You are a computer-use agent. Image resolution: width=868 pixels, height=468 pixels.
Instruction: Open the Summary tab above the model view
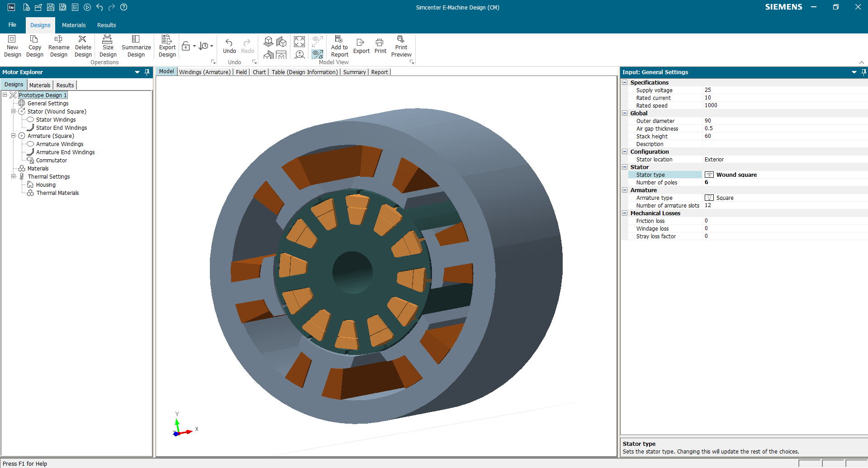click(x=354, y=72)
